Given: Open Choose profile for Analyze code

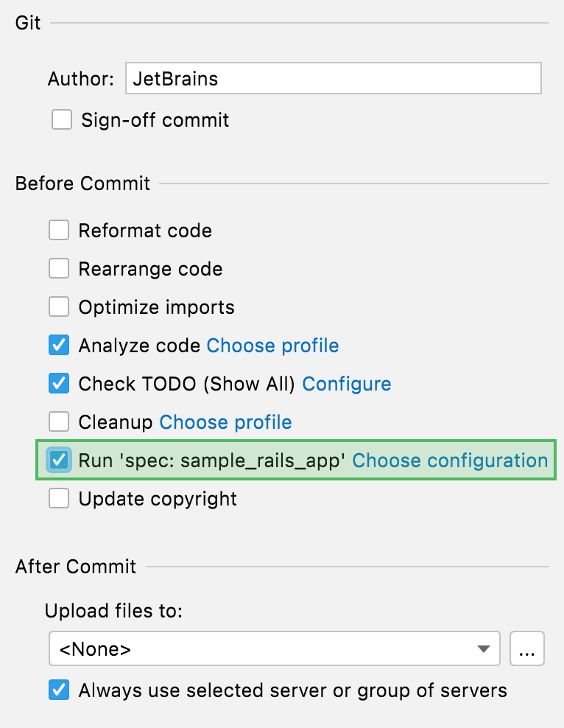Looking at the screenshot, I should pos(272,345).
